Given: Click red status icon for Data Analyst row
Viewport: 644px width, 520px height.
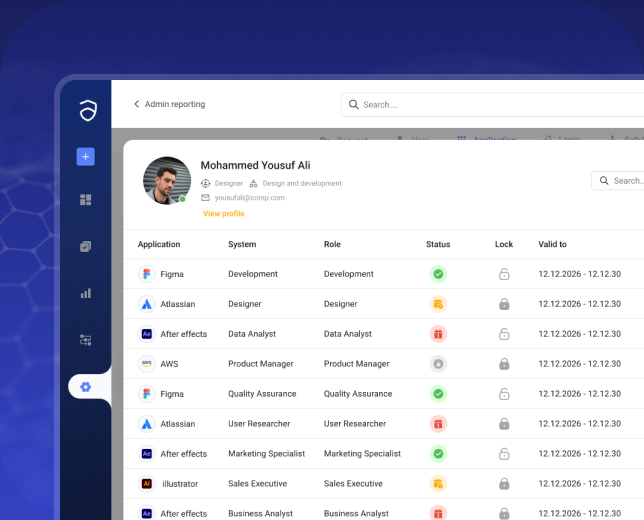Looking at the screenshot, I should coord(438,334).
